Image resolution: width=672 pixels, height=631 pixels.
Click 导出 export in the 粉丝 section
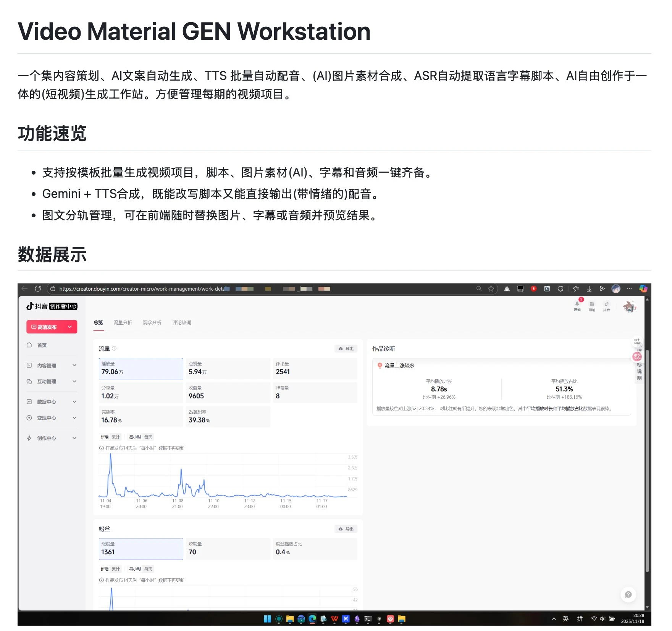point(346,529)
